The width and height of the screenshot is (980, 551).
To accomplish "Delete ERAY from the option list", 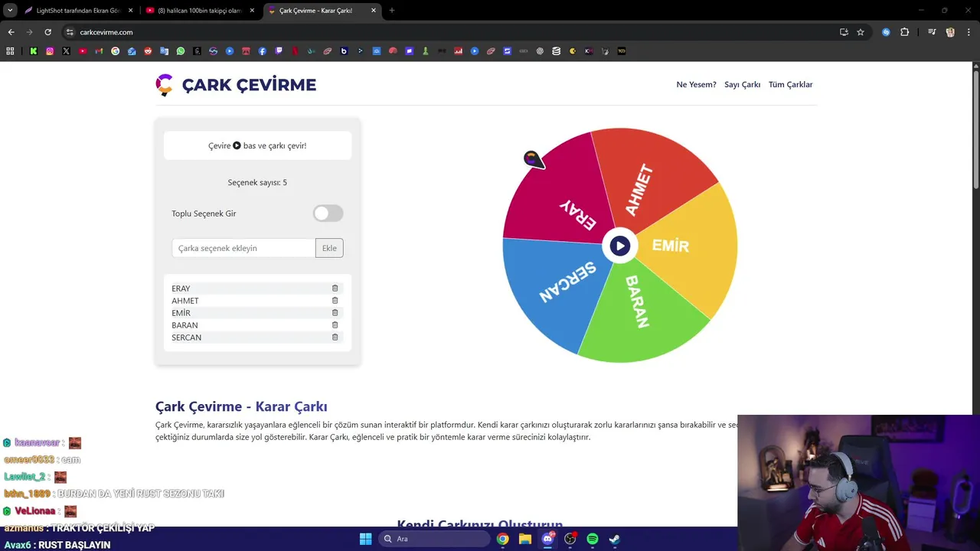I will pyautogui.click(x=335, y=289).
